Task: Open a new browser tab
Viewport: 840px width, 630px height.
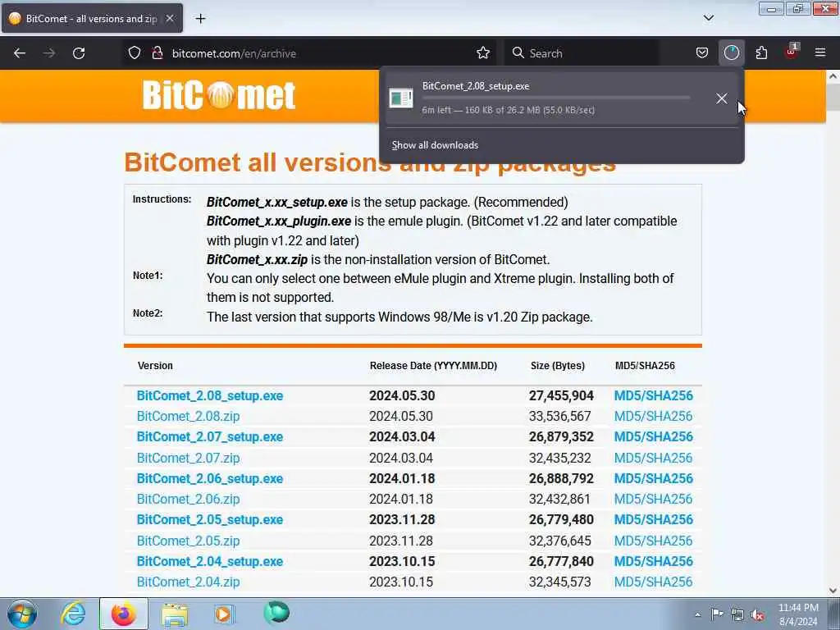Action: (200, 19)
